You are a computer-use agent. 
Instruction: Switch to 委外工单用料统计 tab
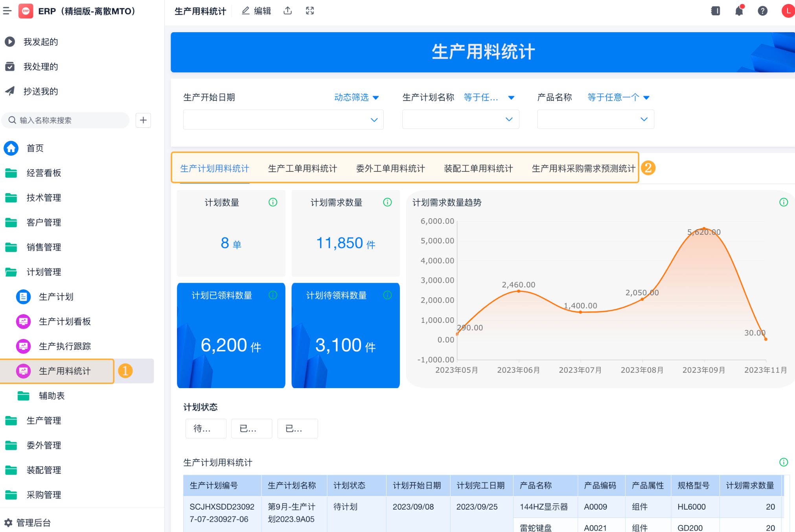point(390,168)
